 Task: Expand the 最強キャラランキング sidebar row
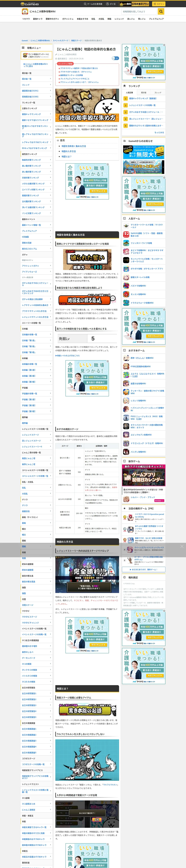click(x=37, y=114)
